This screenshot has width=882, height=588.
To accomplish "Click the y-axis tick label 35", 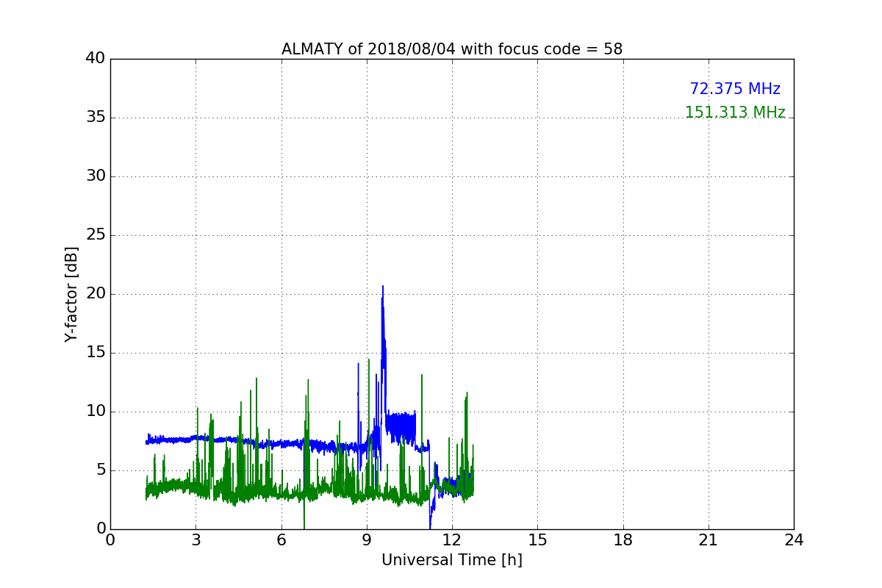I will [96, 118].
